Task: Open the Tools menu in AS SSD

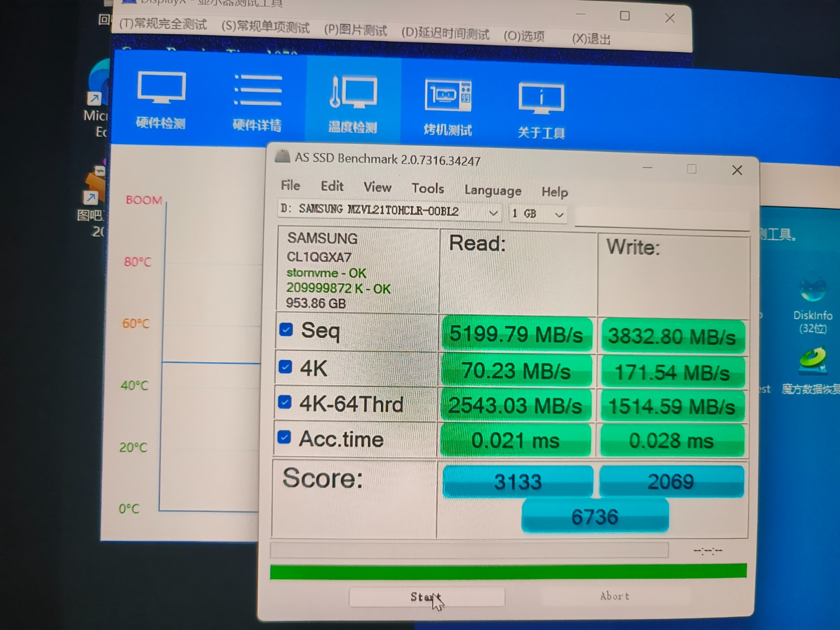Action: pyautogui.click(x=428, y=188)
